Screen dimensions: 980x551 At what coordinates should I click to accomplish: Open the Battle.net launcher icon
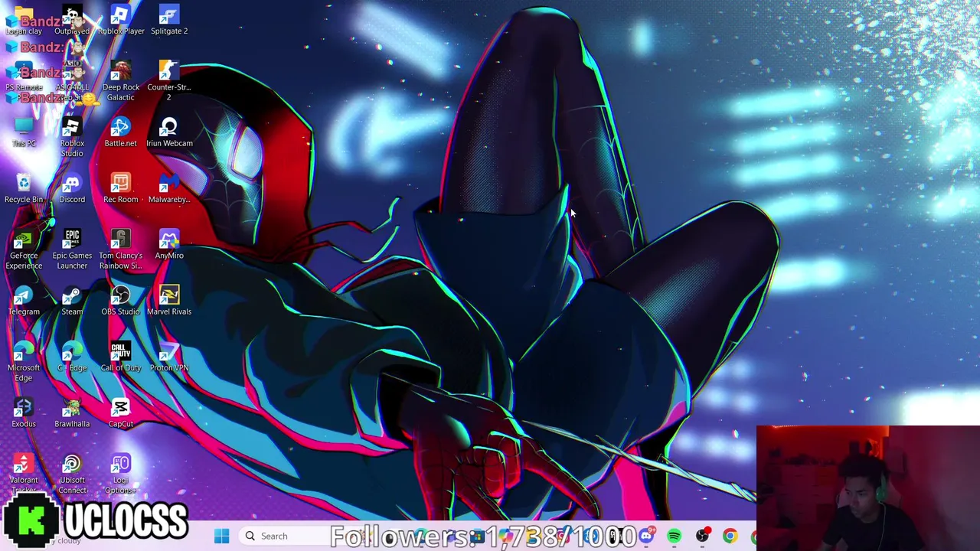(120, 133)
